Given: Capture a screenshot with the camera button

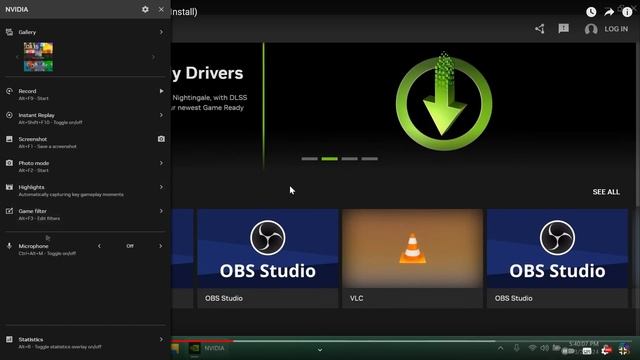Looking at the screenshot, I should click(161, 139).
